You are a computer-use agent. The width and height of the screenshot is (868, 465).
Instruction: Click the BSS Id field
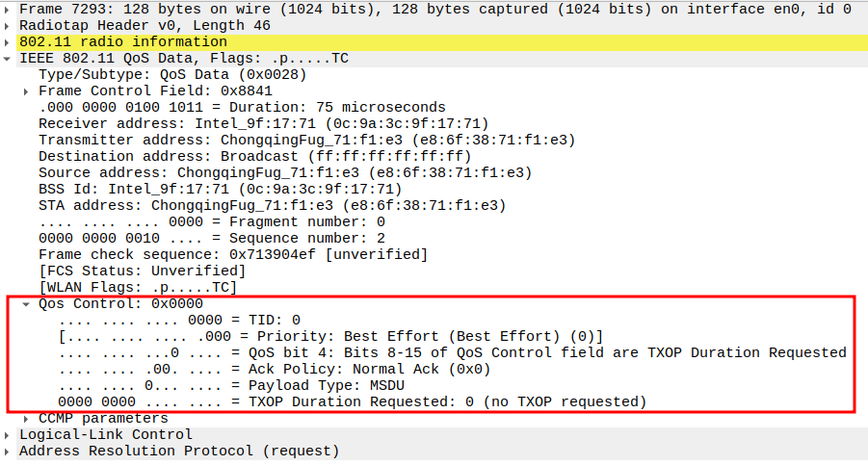click(x=220, y=189)
